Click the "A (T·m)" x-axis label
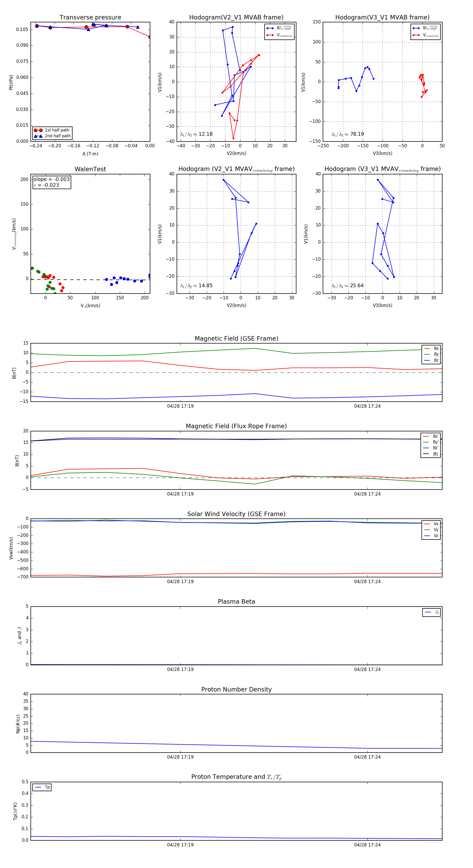The height and width of the screenshot is (868, 473). click(90, 154)
